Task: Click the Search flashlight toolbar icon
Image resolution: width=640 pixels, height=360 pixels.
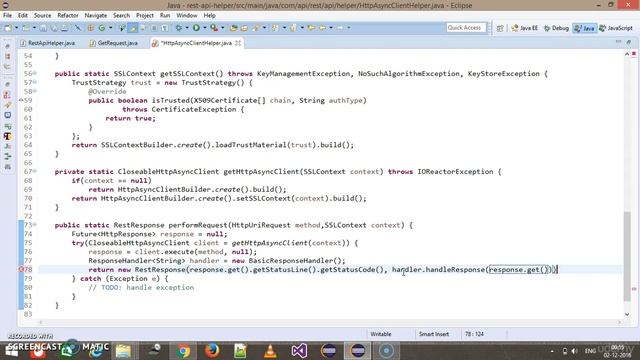Action: click(256, 28)
